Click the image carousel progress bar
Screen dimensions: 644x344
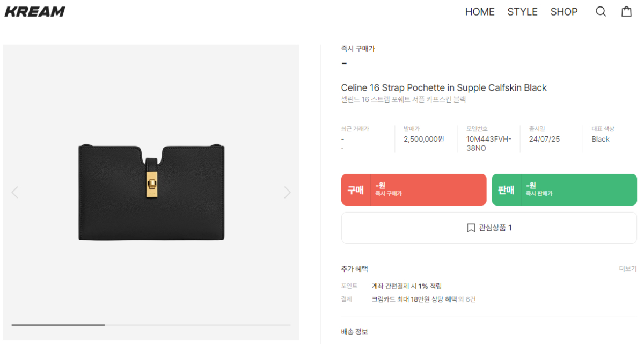click(x=151, y=325)
